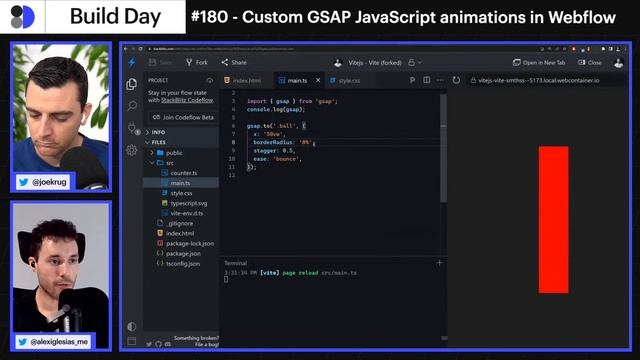Close the preview with the Close button
The width and height of the screenshot is (640, 360).
tap(590, 62)
